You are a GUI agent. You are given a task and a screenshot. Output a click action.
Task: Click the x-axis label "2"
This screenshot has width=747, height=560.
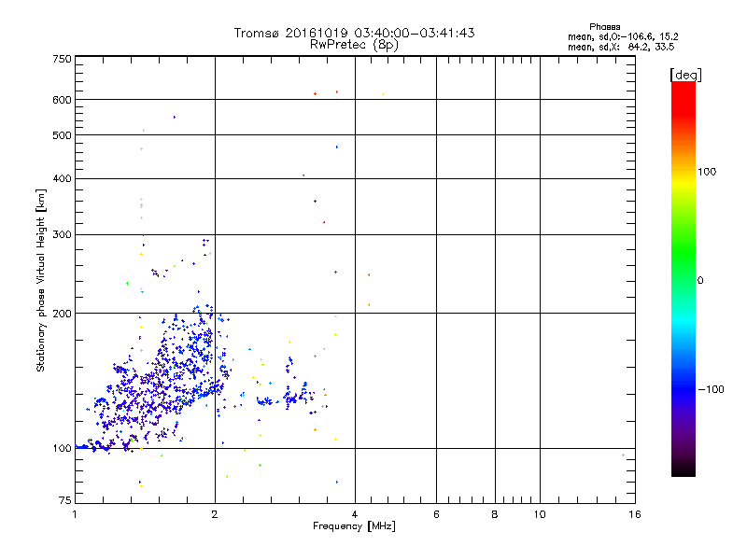(x=215, y=514)
